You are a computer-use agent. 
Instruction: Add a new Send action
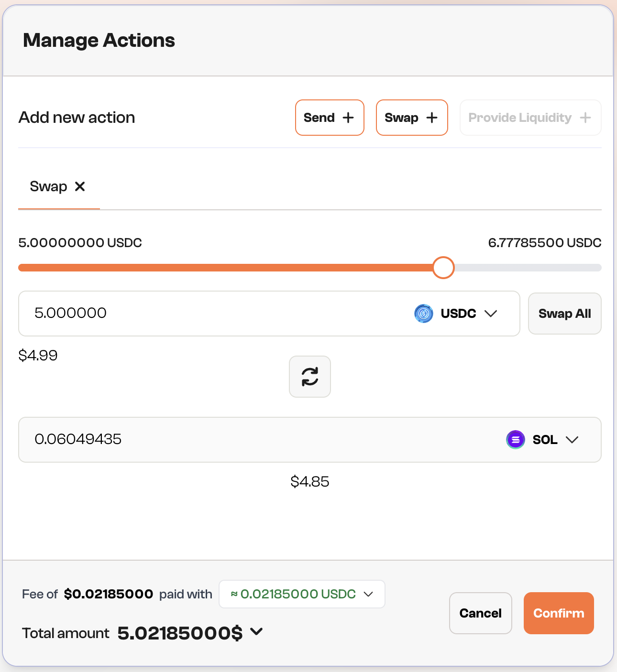point(329,118)
